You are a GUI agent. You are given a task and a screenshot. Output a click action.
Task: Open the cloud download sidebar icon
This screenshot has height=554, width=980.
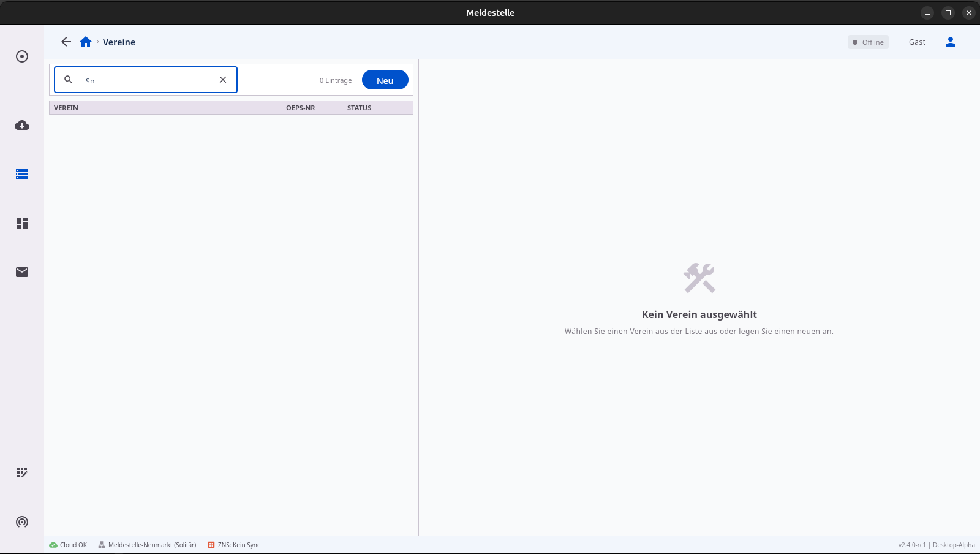[22, 126]
